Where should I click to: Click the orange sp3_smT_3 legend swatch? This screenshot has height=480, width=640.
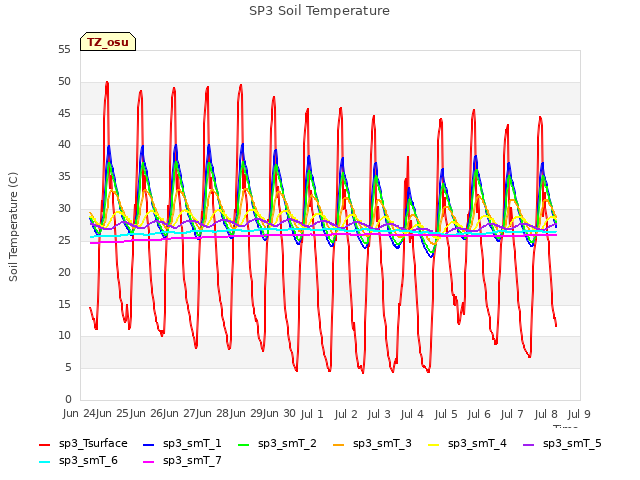pos(339,444)
